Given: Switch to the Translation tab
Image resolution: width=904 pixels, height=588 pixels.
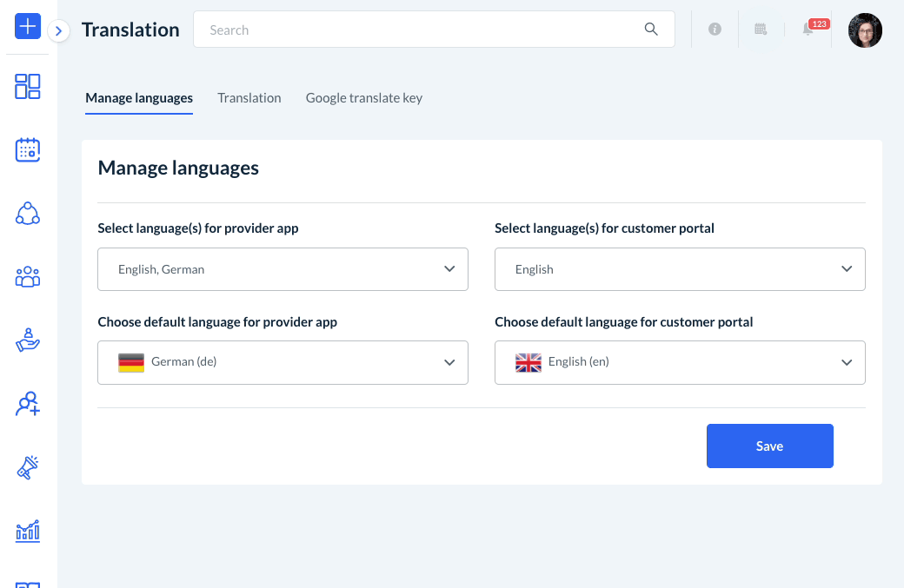Looking at the screenshot, I should point(249,98).
